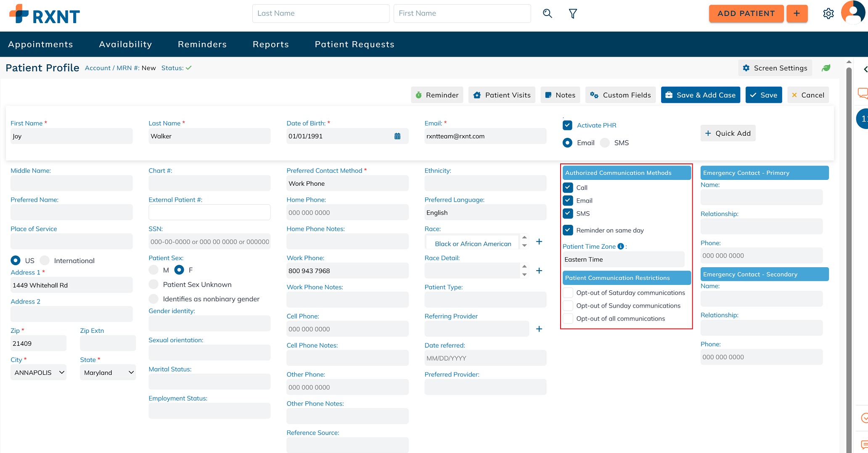The image size is (868, 453).
Task: Click the Last Name search field
Action: [x=320, y=13]
